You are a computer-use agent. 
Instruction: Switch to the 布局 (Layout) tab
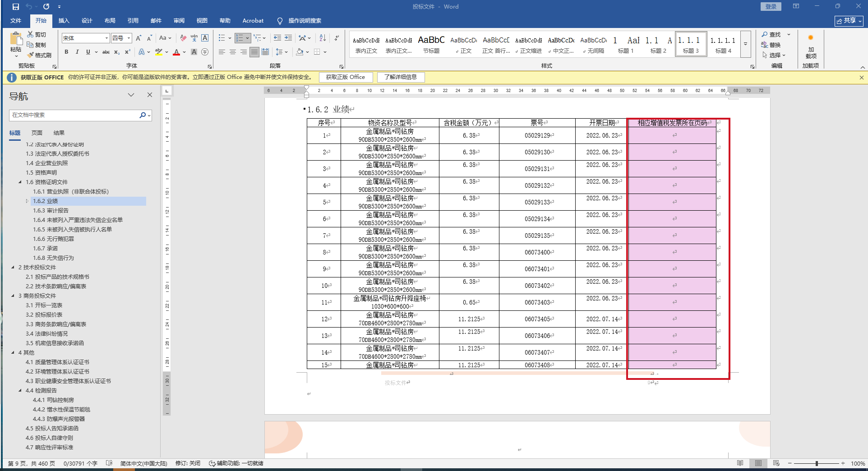(x=110, y=21)
